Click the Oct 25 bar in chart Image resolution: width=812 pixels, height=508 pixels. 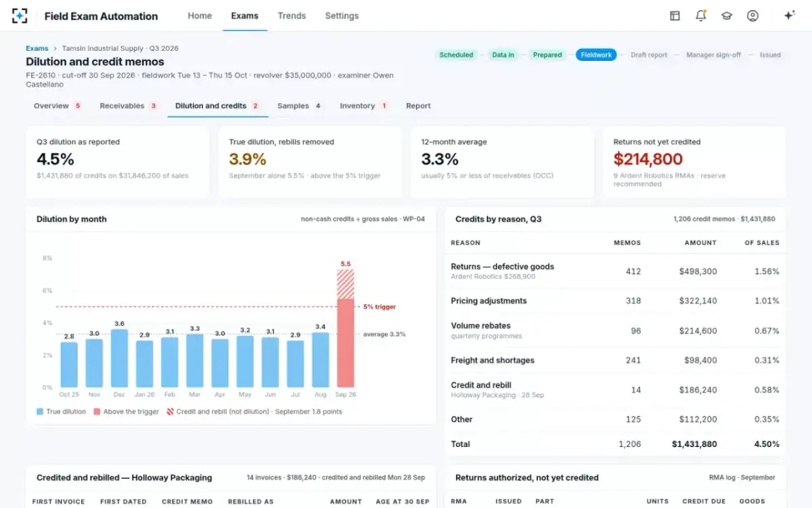click(x=69, y=364)
